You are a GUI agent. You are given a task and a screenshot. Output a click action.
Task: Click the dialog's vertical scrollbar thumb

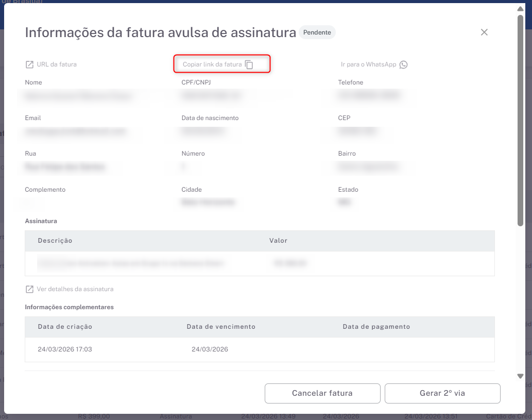coord(520,119)
